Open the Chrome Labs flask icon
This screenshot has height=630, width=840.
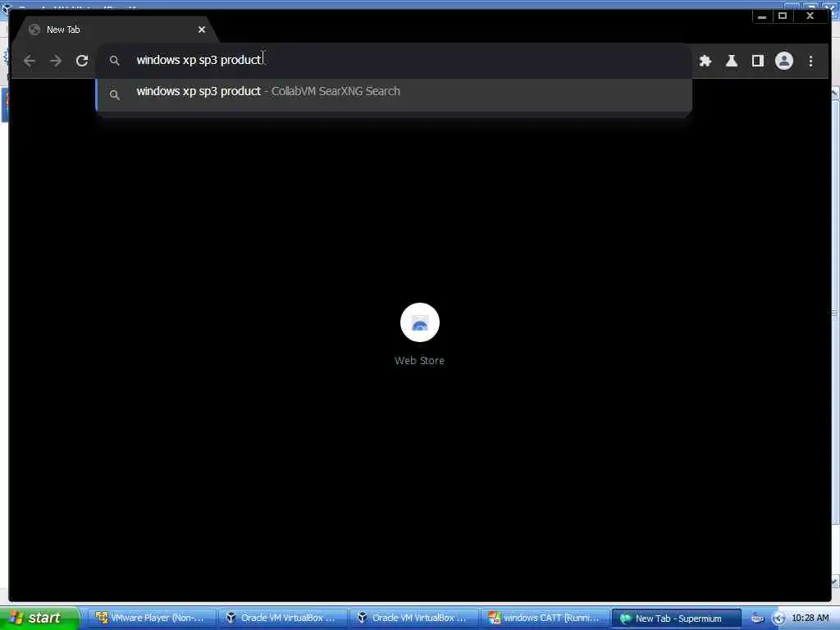pyautogui.click(x=732, y=61)
